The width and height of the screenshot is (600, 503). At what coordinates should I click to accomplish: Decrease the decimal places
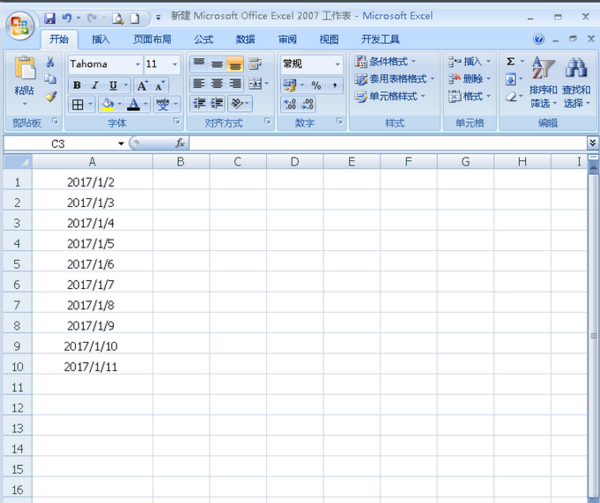[x=308, y=104]
